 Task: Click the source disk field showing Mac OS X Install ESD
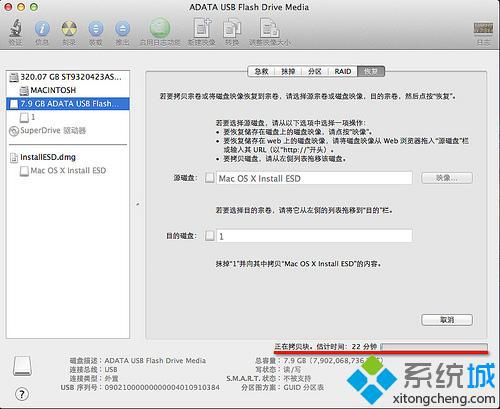click(x=314, y=178)
